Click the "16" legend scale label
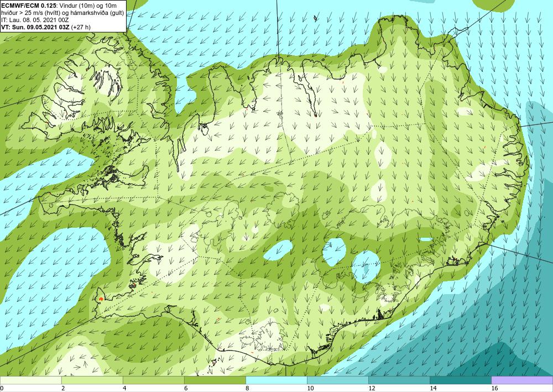This screenshot has height=392, width=553. pyautogui.click(x=494, y=388)
